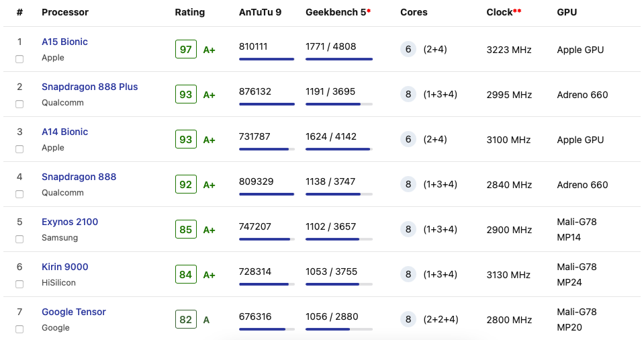Viewport: 644px width, 340px height.
Task: Click the 2800 MHz clock value
Action: pyautogui.click(x=509, y=320)
